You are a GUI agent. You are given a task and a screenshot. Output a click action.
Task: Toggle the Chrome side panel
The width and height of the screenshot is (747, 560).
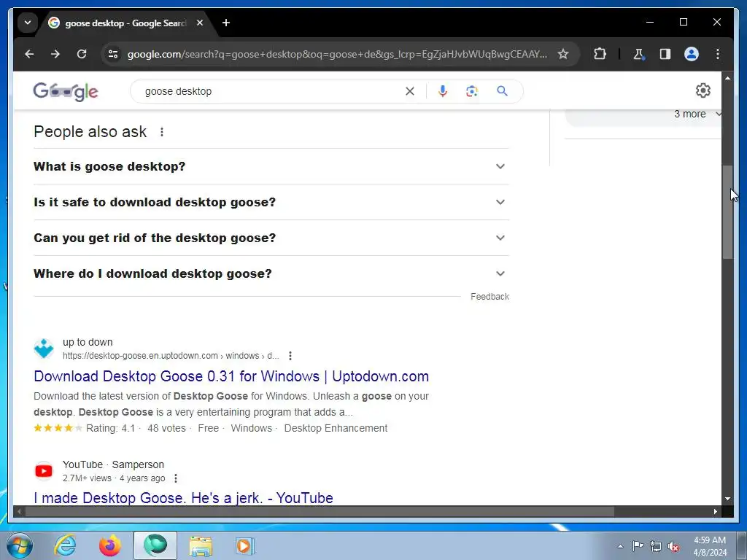pos(665,54)
